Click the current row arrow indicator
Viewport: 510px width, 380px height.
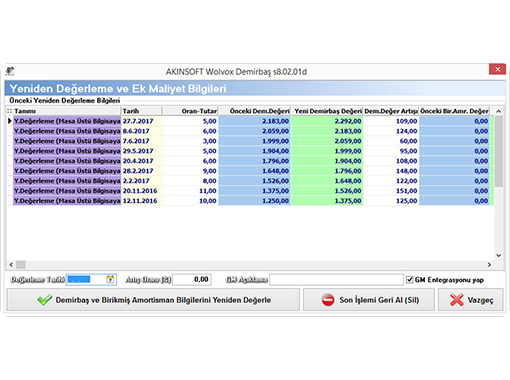(10, 121)
